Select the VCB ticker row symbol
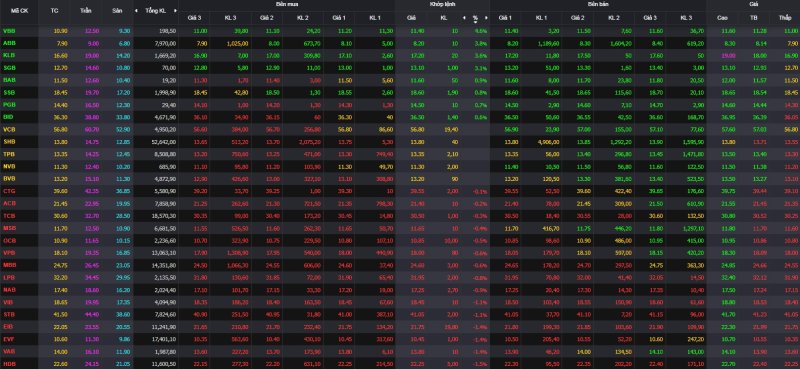This screenshot has width=800, height=369. click(x=9, y=129)
